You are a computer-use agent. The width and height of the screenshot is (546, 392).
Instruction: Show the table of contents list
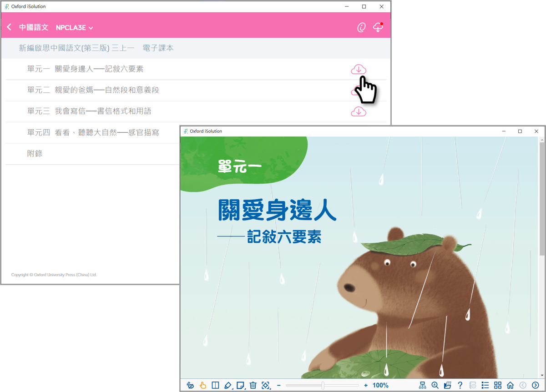point(485,385)
